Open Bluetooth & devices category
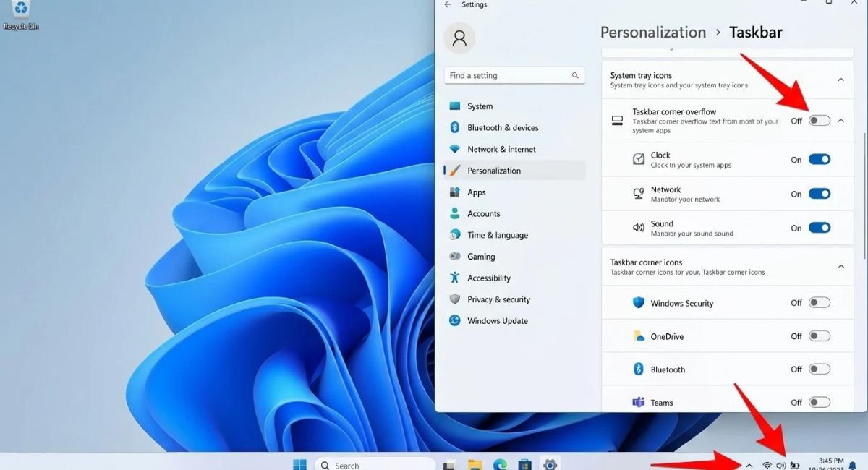The image size is (868, 470). tap(514, 128)
